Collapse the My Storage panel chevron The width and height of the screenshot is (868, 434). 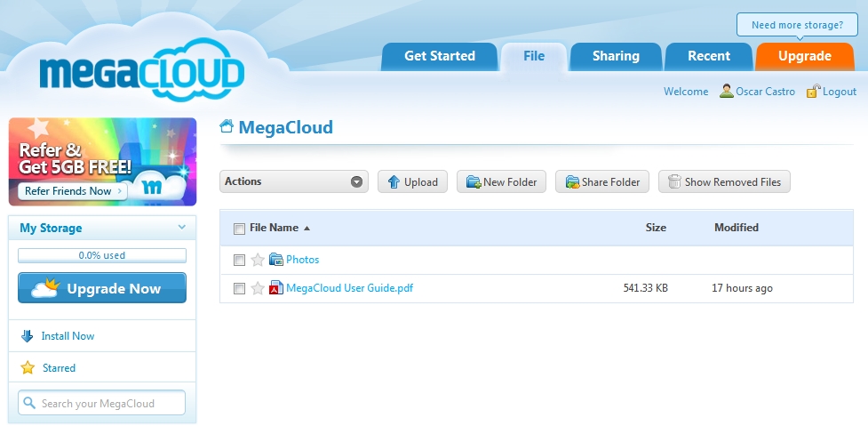point(182,228)
